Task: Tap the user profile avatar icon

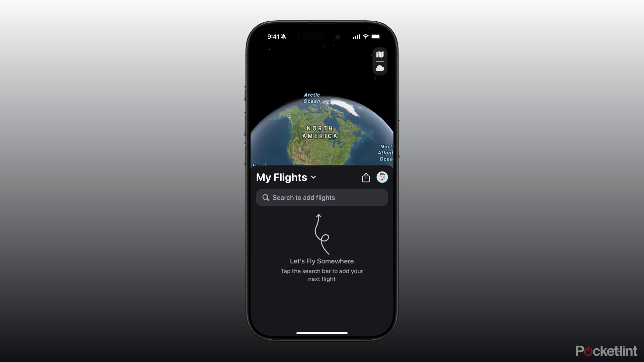Action: (382, 177)
